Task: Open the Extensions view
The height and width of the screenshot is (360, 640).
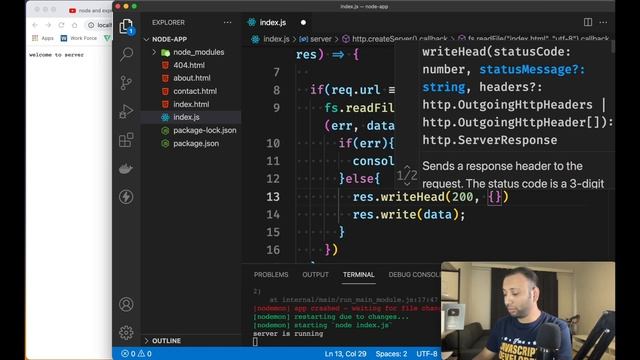Action: click(x=126, y=140)
